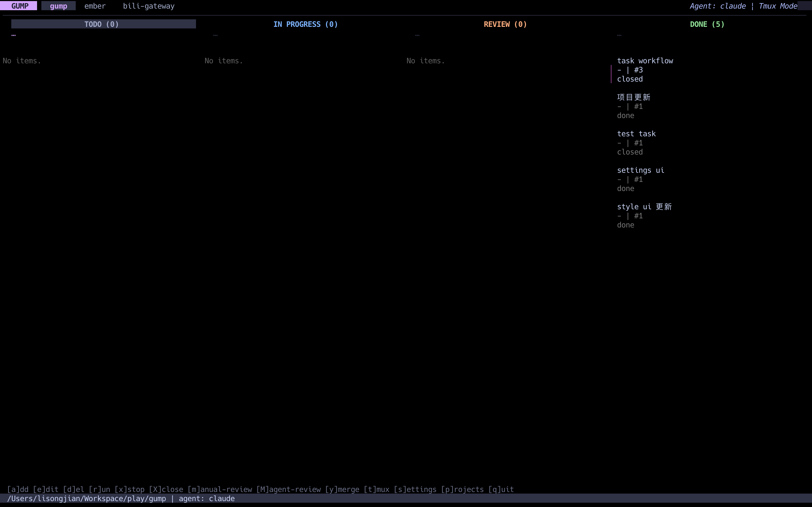Click the [q]uit footer shortcut

click(x=501, y=489)
